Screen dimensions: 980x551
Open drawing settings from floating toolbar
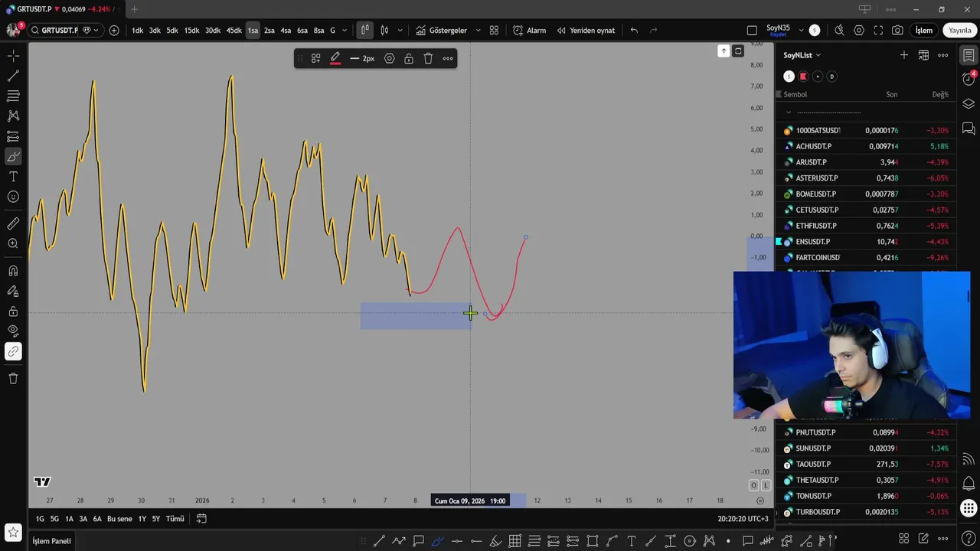coord(389,58)
